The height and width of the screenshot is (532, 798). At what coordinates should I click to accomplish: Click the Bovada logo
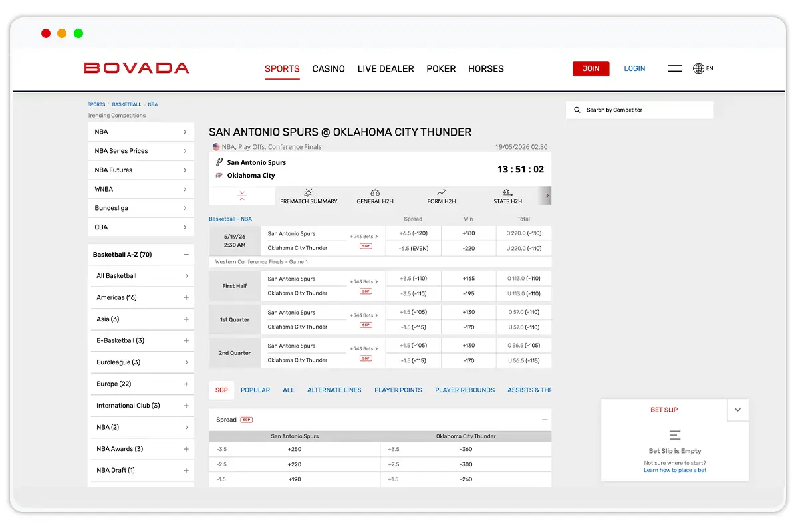(136, 68)
